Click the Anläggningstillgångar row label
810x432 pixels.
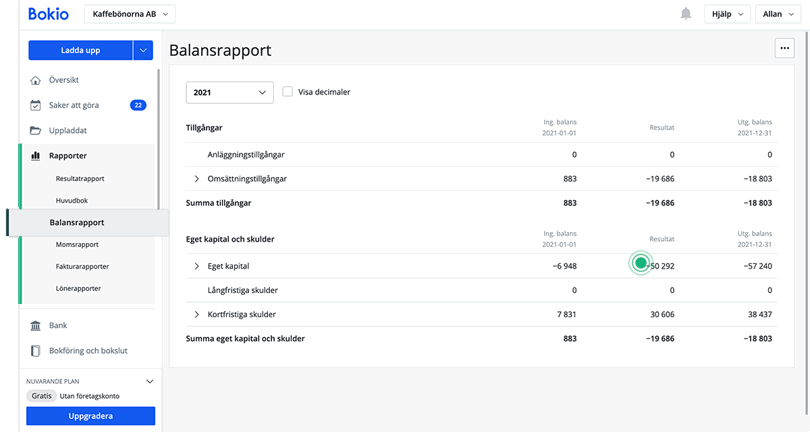246,155
